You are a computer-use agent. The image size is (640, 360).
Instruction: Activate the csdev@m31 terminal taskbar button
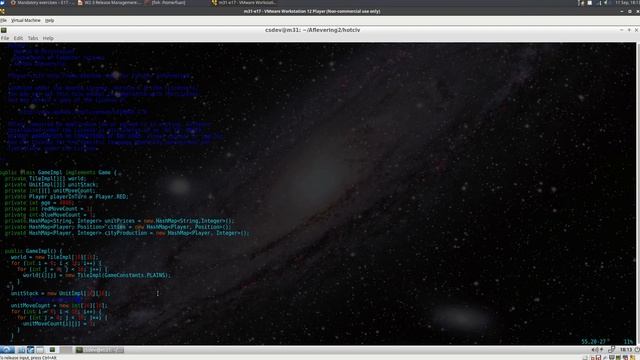point(100,350)
